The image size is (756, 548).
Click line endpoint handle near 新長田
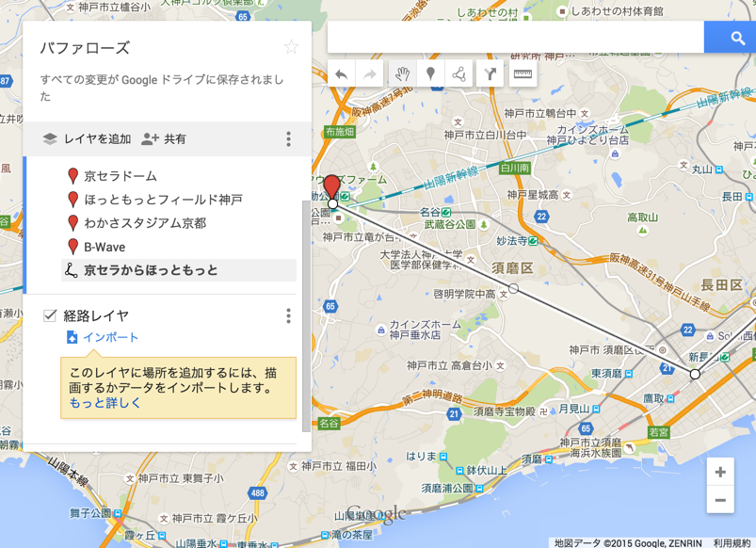pyautogui.click(x=695, y=375)
